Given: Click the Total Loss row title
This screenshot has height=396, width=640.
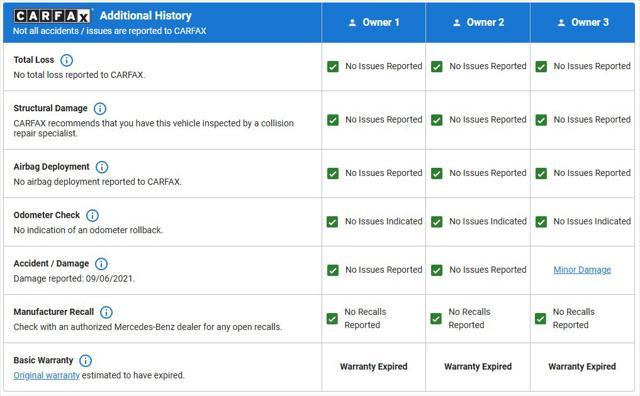Looking at the screenshot, I should point(33,60).
